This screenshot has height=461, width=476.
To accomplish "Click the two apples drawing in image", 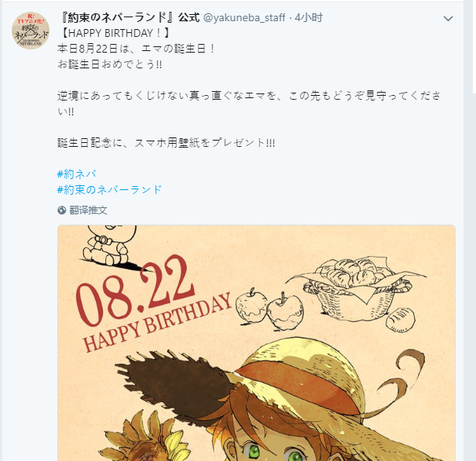I will coord(269,309).
